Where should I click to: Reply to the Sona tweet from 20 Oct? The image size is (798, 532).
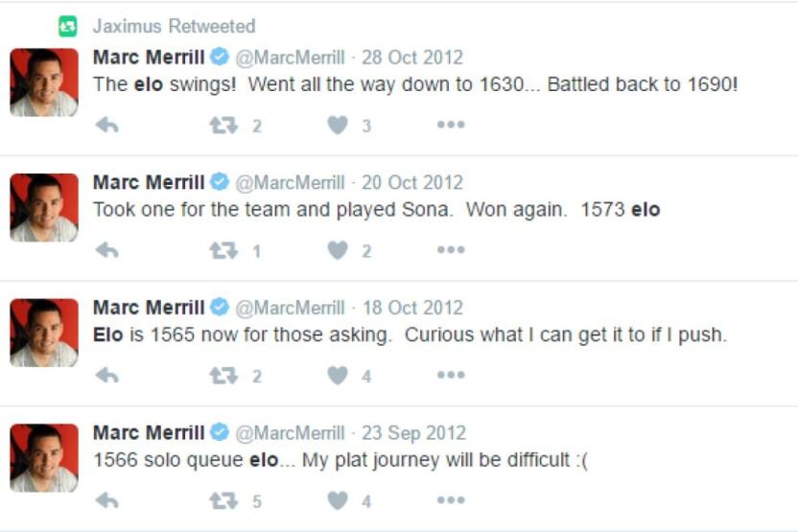(x=106, y=250)
